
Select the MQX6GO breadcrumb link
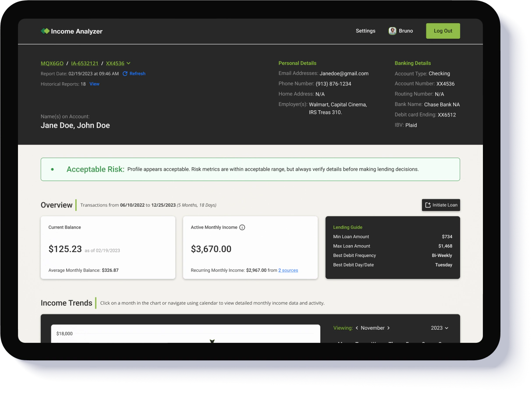pos(52,63)
